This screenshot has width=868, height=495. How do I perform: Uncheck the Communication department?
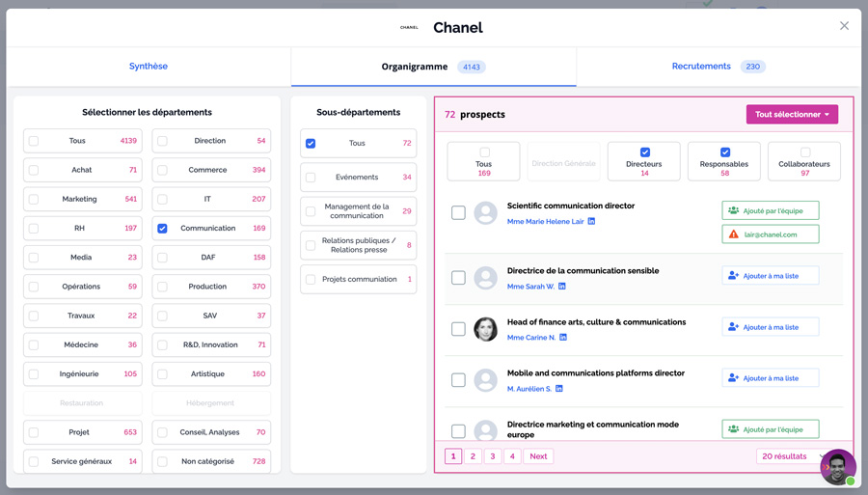pyautogui.click(x=162, y=228)
